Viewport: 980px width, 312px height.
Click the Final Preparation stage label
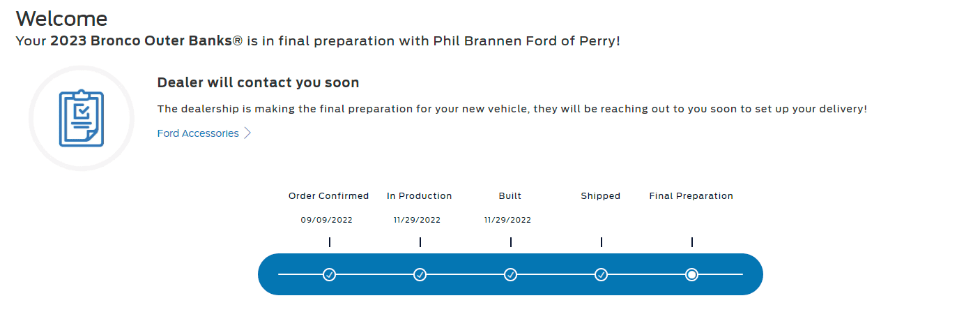point(691,196)
